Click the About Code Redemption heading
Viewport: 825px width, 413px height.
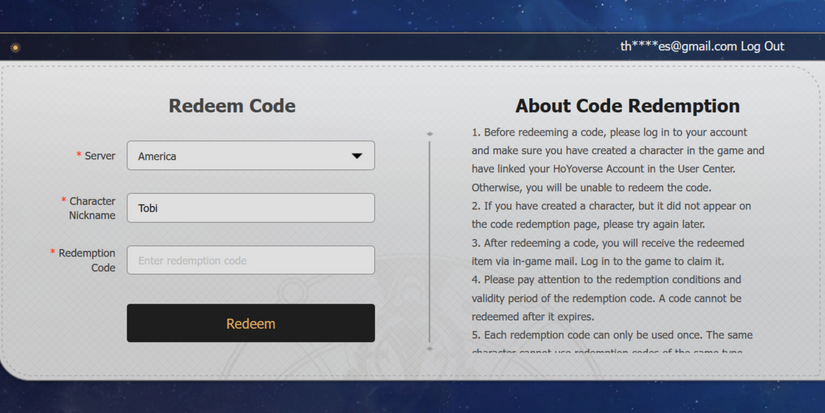click(x=627, y=106)
